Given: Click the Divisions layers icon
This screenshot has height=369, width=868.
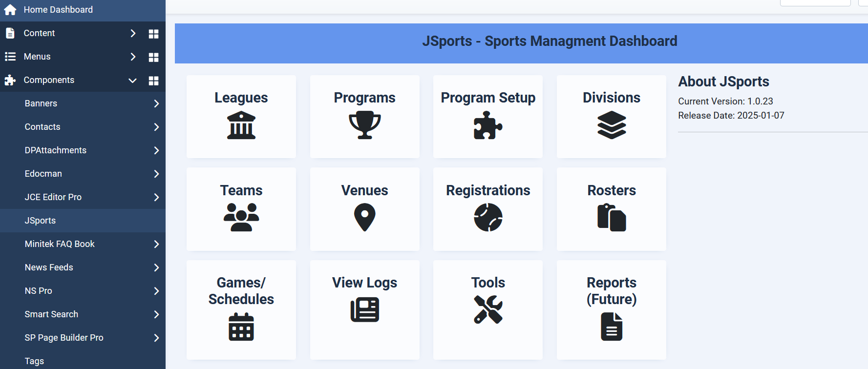Looking at the screenshot, I should [612, 125].
